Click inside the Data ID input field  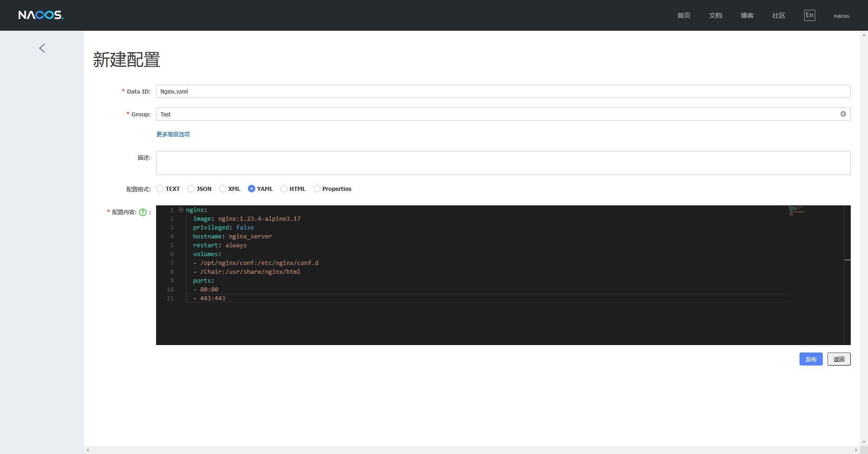[326, 91]
